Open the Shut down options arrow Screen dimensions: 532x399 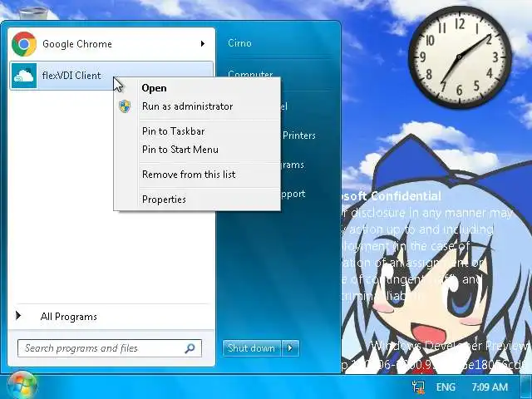[290, 348]
